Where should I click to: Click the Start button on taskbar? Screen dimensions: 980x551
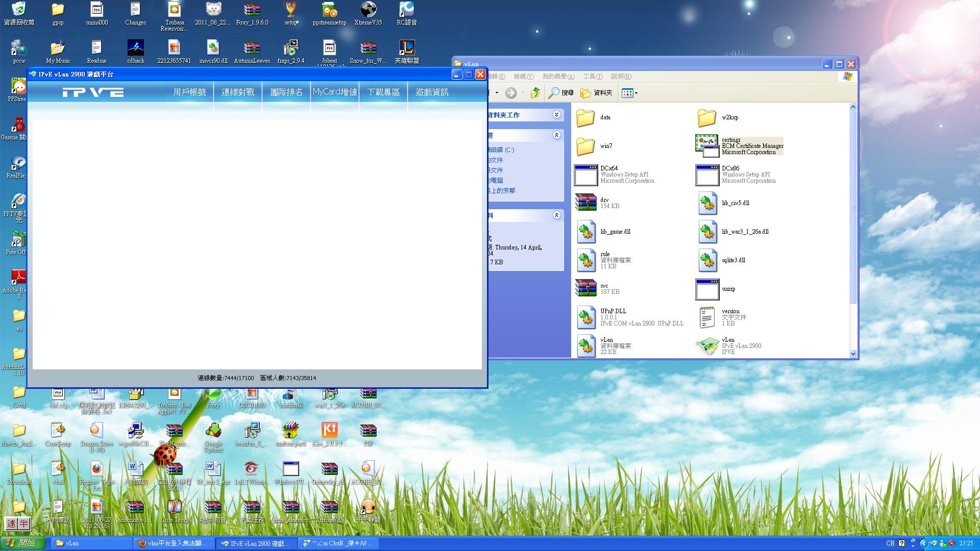pos(23,543)
